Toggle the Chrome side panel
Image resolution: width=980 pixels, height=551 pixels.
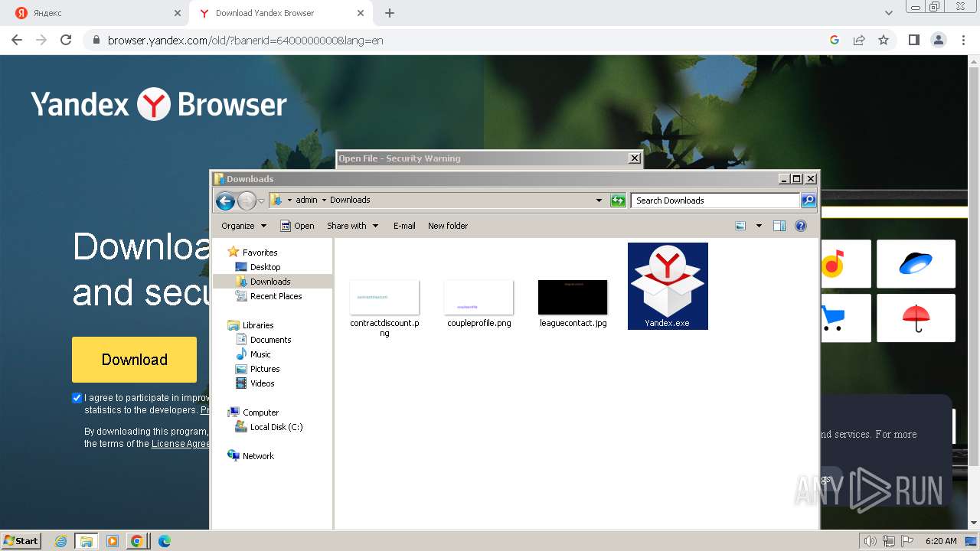click(x=913, y=40)
